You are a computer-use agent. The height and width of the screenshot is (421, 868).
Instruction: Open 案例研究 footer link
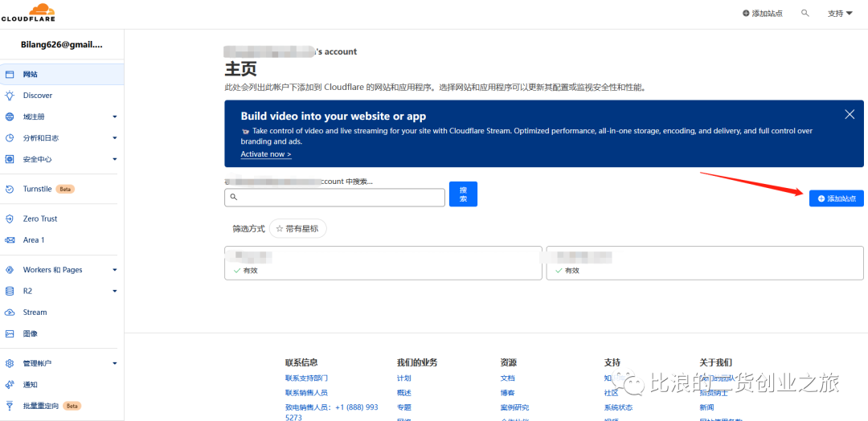515,407
